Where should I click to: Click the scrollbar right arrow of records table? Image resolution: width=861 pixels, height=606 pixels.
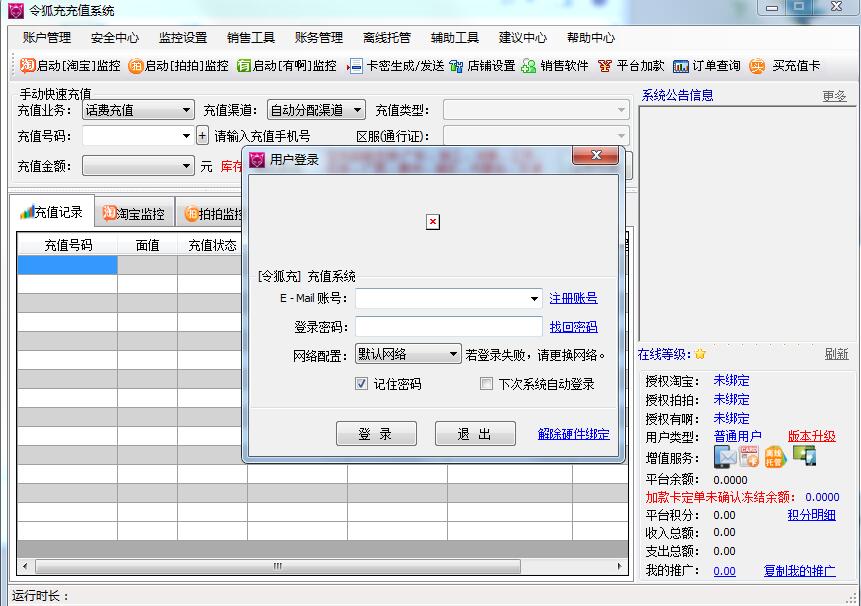tap(620, 566)
